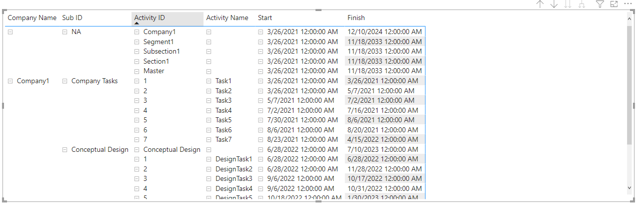Select the Start column header
Viewport: 644px width, 224px height.
coord(265,18)
